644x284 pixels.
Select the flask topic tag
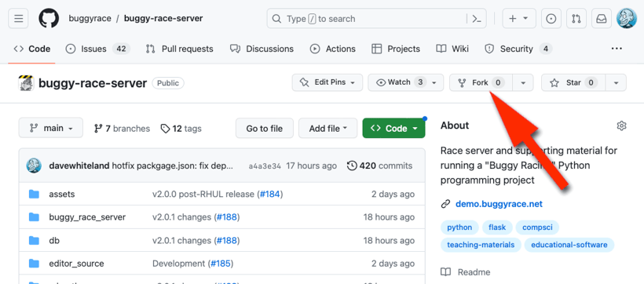click(x=497, y=228)
